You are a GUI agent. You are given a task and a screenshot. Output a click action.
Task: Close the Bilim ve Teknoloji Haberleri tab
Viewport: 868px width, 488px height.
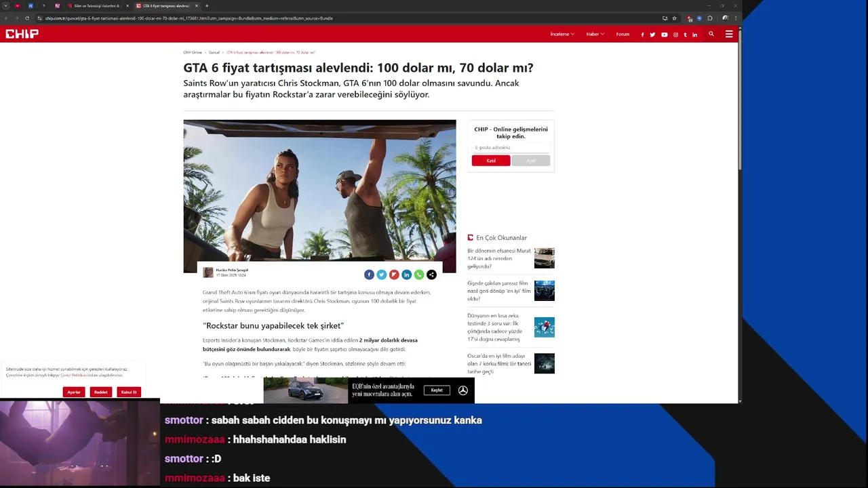pyautogui.click(x=127, y=6)
